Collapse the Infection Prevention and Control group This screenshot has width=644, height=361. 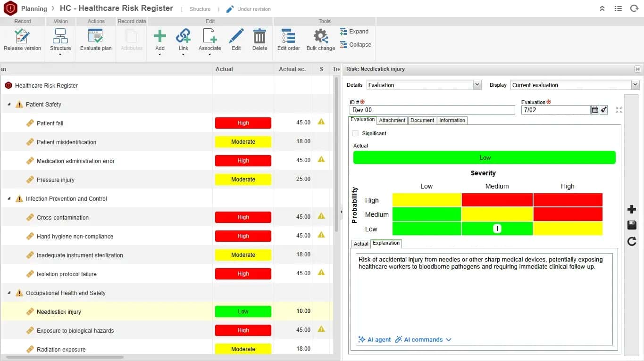pos(9,198)
